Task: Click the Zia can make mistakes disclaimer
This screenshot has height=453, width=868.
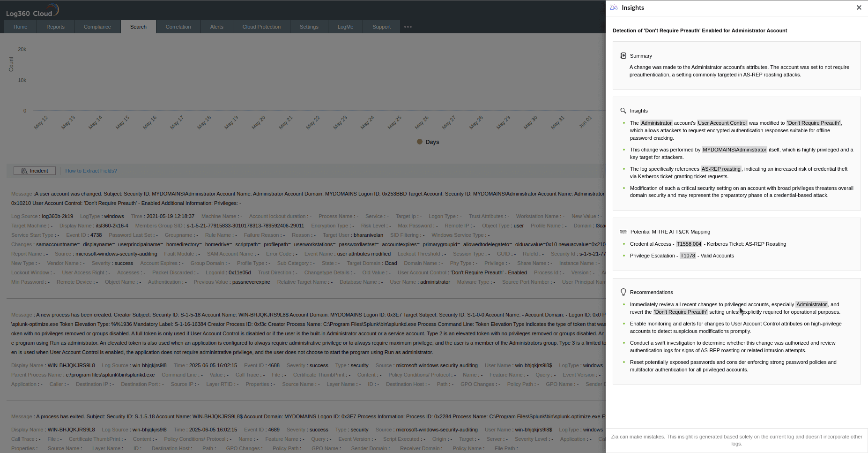Action: 737,440
